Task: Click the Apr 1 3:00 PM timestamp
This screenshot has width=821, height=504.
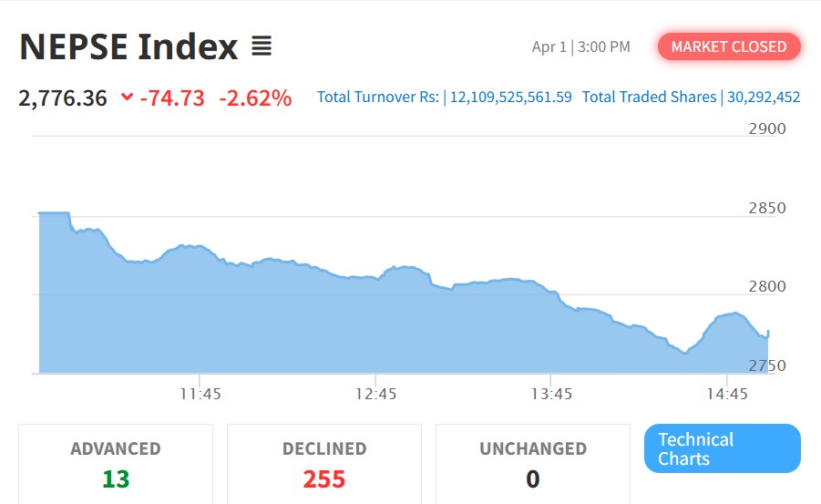Action: [580, 46]
